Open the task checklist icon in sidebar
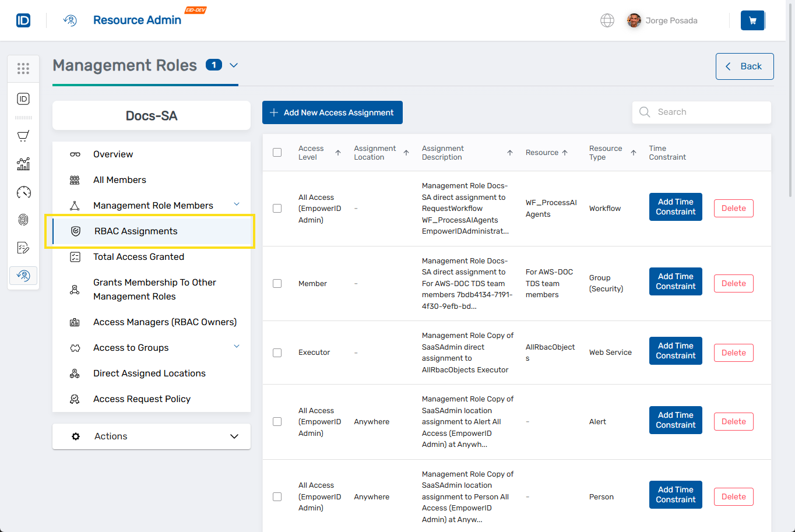795x532 pixels. (23, 248)
